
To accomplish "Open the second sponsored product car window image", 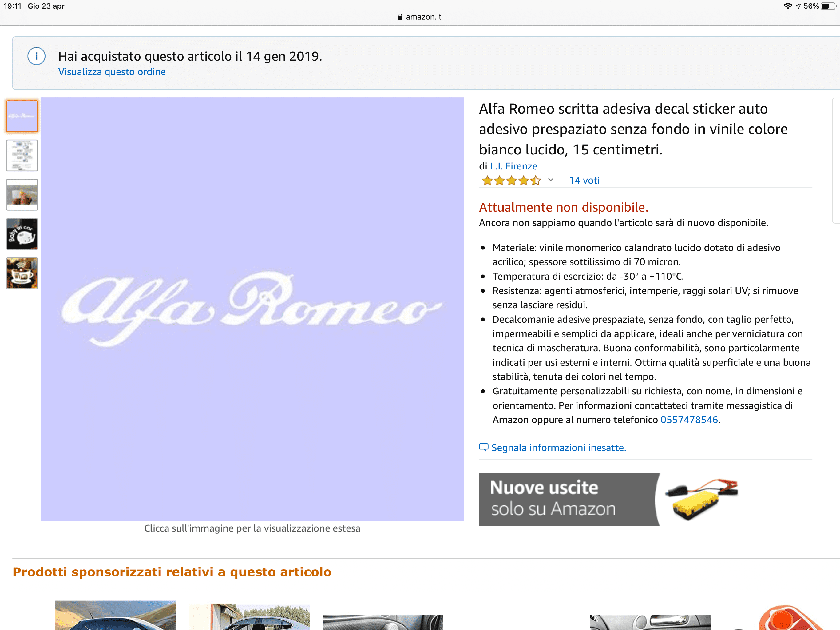I will point(249,617).
